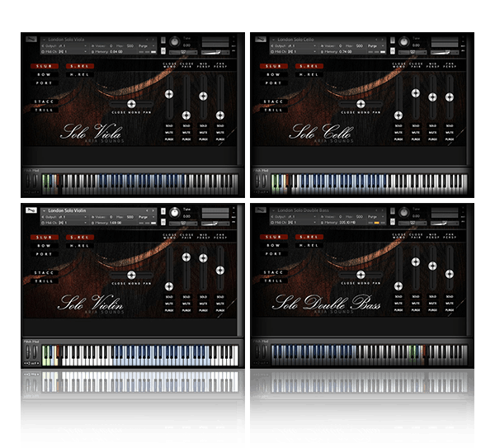This screenshot has height=448, width=495.
Task: Click the Tune knob of Solo Viola
Action: pos(175,41)
